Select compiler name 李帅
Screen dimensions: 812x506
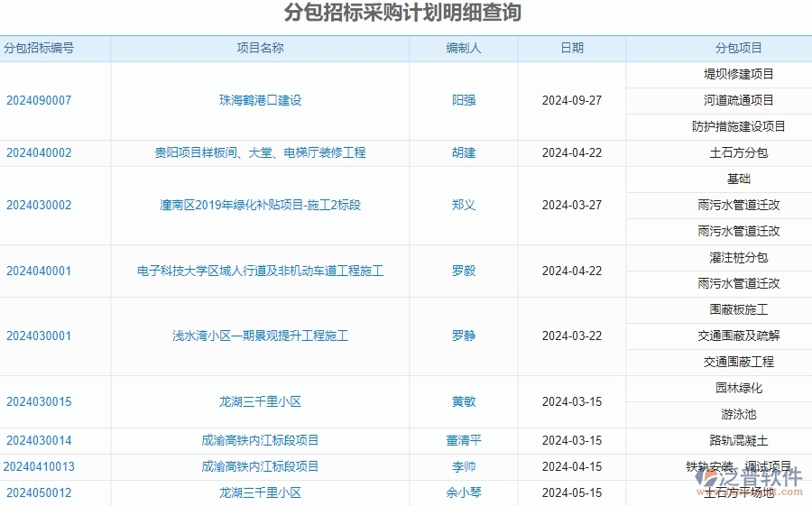pos(464,466)
